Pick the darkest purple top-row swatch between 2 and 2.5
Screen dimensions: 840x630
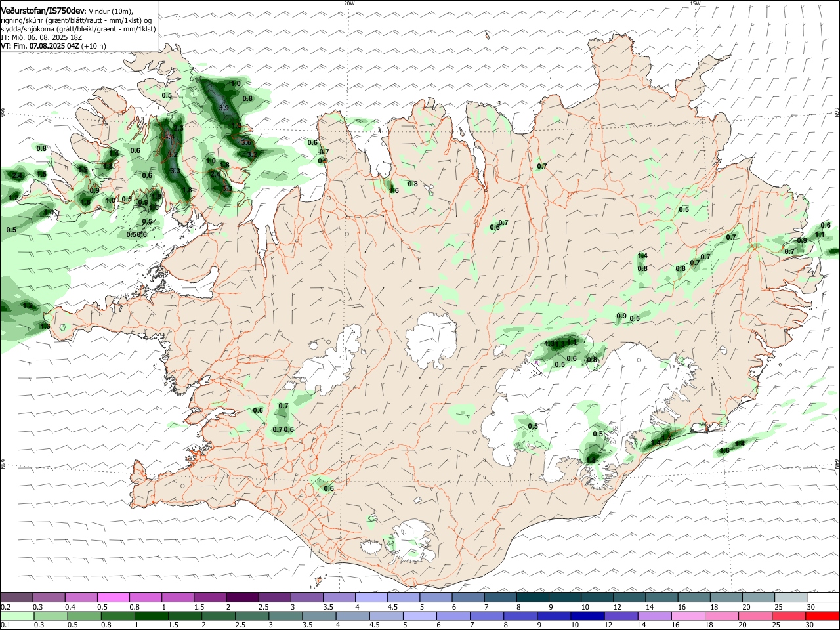(x=242, y=597)
